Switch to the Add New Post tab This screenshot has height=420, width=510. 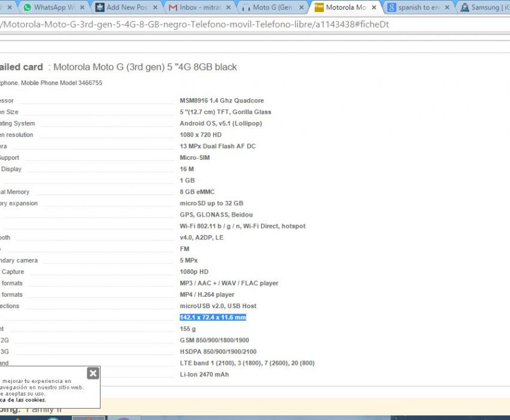pyautogui.click(x=126, y=8)
